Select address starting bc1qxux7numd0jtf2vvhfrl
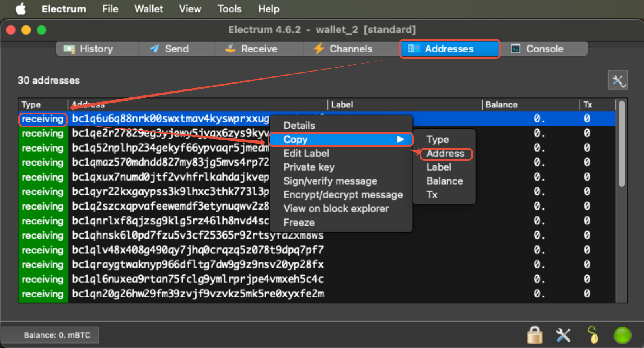Image resolution: width=644 pixels, height=348 pixels. coord(171,177)
